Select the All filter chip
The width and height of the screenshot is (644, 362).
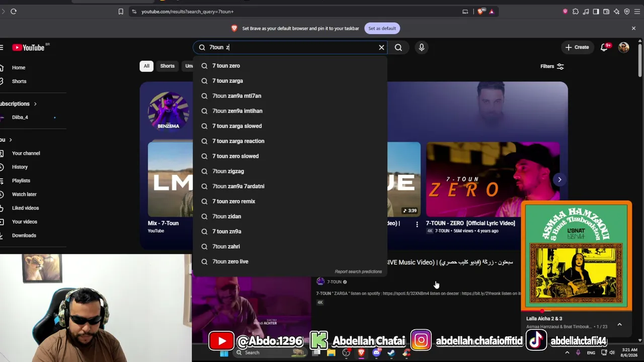point(146,66)
